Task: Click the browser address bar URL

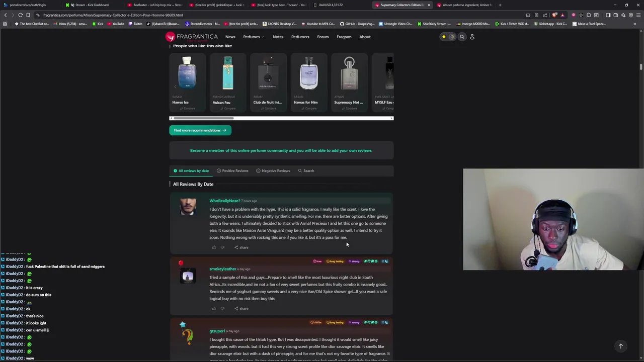Action: click(113, 15)
